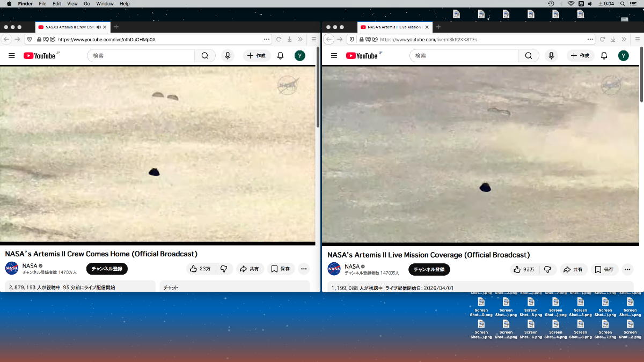Like the Live Mission Coverage video
This screenshot has height=362, width=644.
[x=523, y=269]
